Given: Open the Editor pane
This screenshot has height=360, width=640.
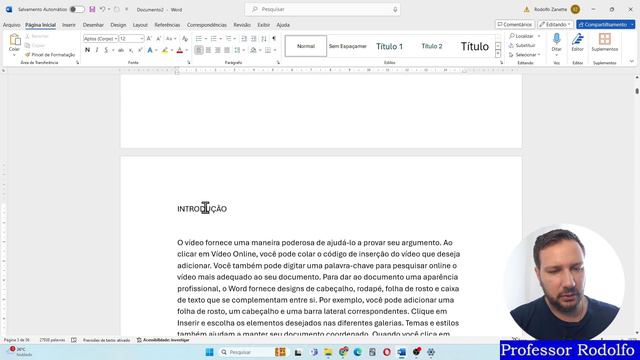Looking at the screenshot, I should [x=577, y=43].
